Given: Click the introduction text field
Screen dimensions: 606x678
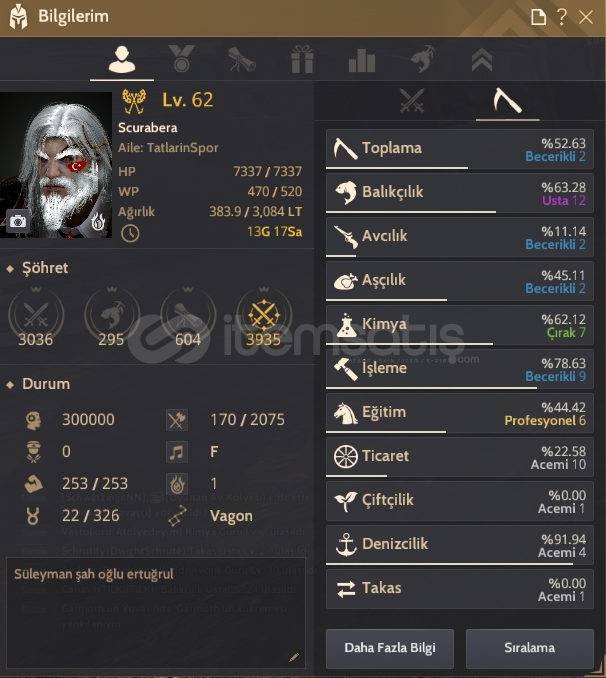Looking at the screenshot, I should (x=156, y=613).
